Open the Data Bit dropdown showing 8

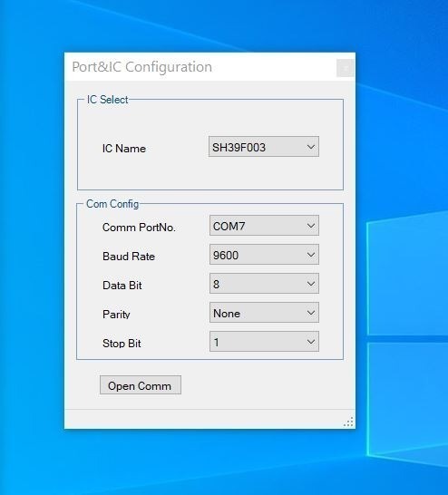pos(264,284)
